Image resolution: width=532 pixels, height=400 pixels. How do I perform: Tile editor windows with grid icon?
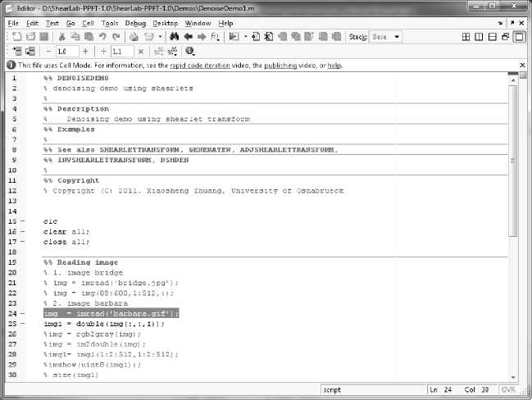[x=466, y=37]
